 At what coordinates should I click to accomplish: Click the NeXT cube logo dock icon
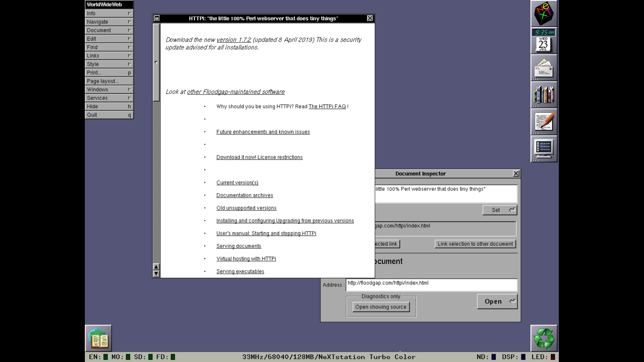tap(544, 14)
